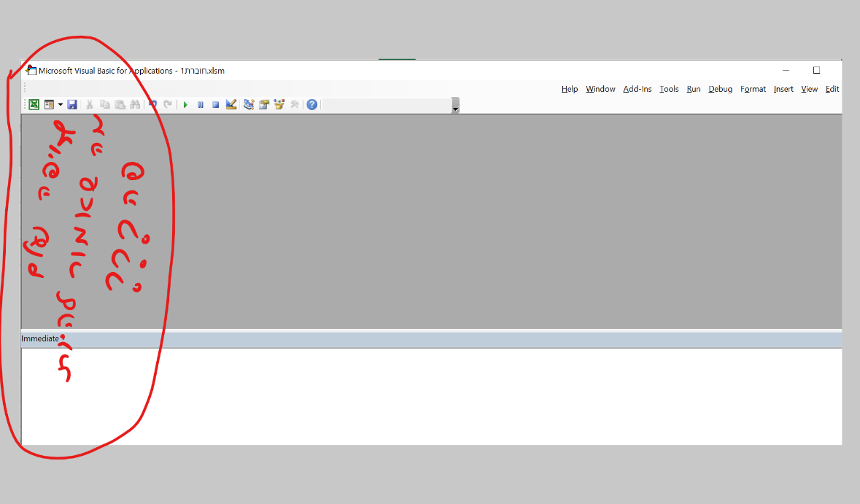Open the View menu
This screenshot has height=504, width=860.
[809, 89]
